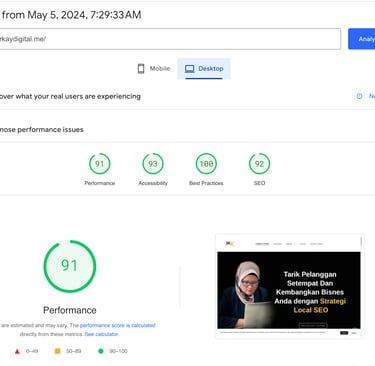This screenshot has width=375, height=366.
Task: Jump to Accessibility score gauge 93
Action: (x=153, y=164)
